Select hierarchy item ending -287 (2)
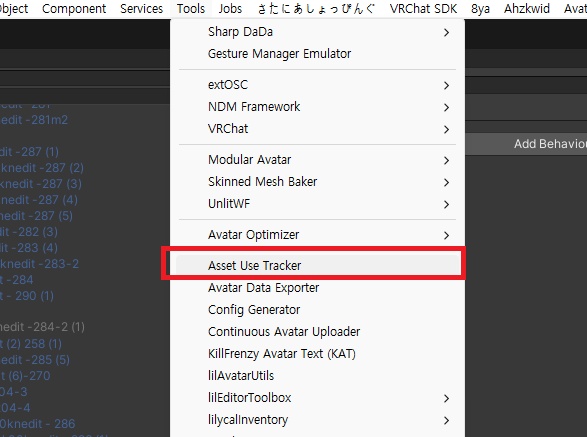 [42, 168]
